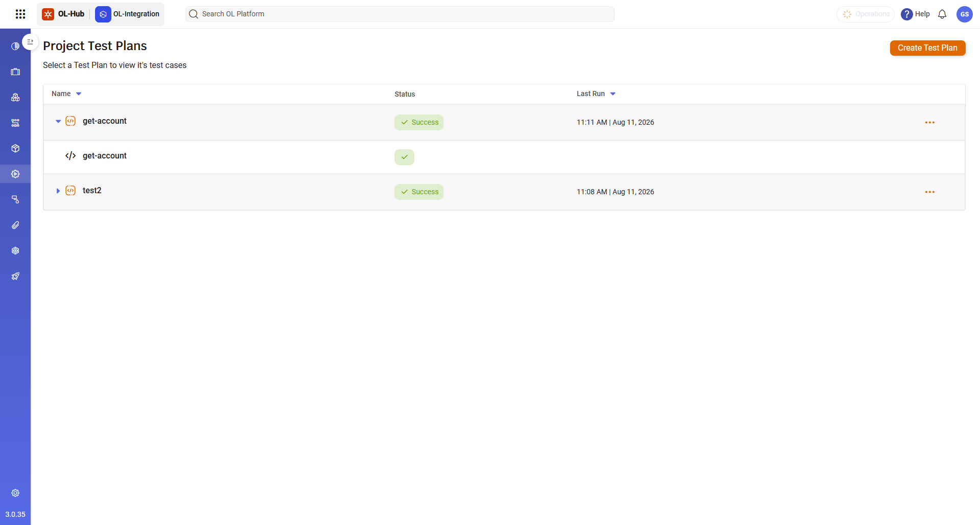Screen dimensions: 980x525
Task: Open the cube icon in sidebar
Action: (15, 148)
